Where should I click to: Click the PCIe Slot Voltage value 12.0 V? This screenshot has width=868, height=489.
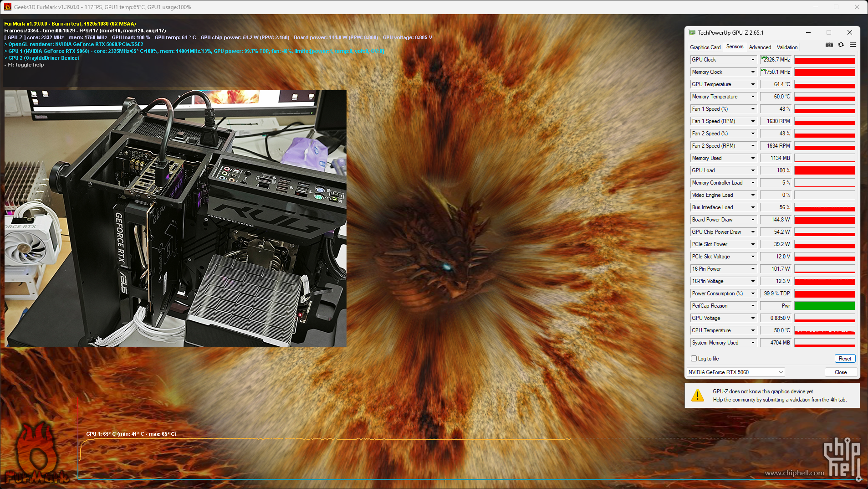point(776,257)
